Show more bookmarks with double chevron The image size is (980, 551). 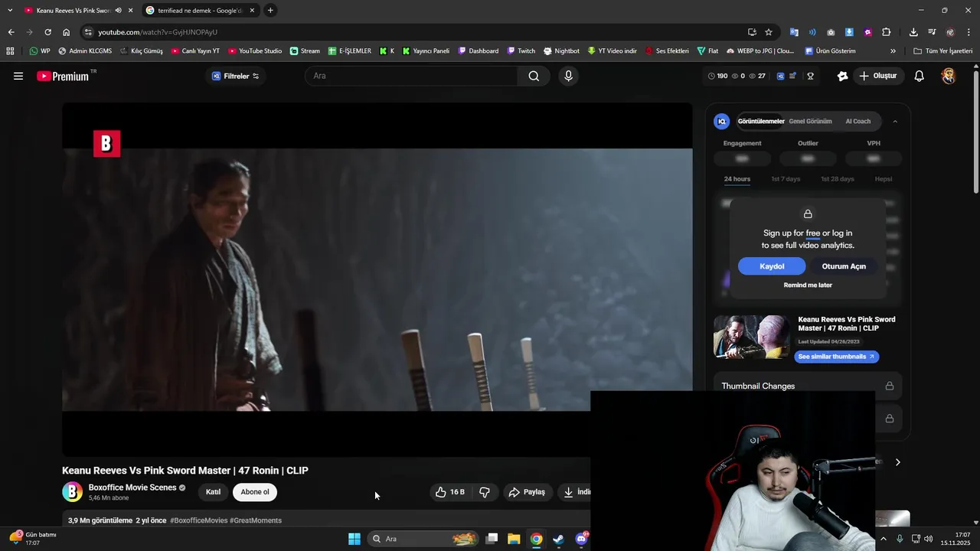(x=893, y=51)
